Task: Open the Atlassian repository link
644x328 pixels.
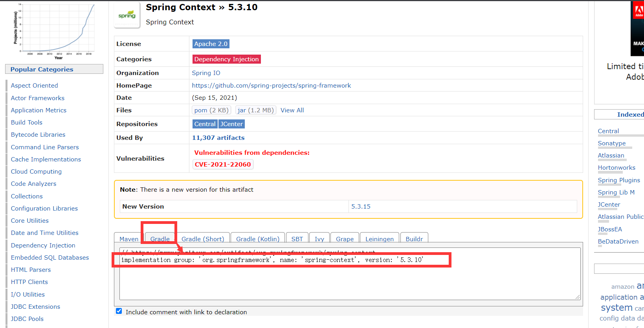Action: pos(611,156)
